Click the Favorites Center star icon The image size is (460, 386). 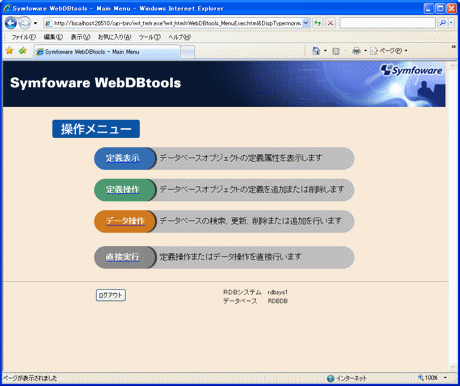(x=10, y=51)
